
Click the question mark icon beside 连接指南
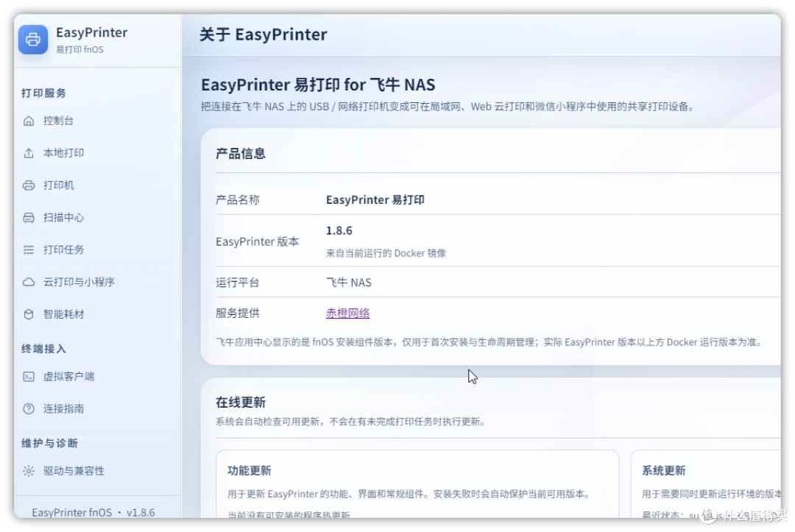[29, 409]
